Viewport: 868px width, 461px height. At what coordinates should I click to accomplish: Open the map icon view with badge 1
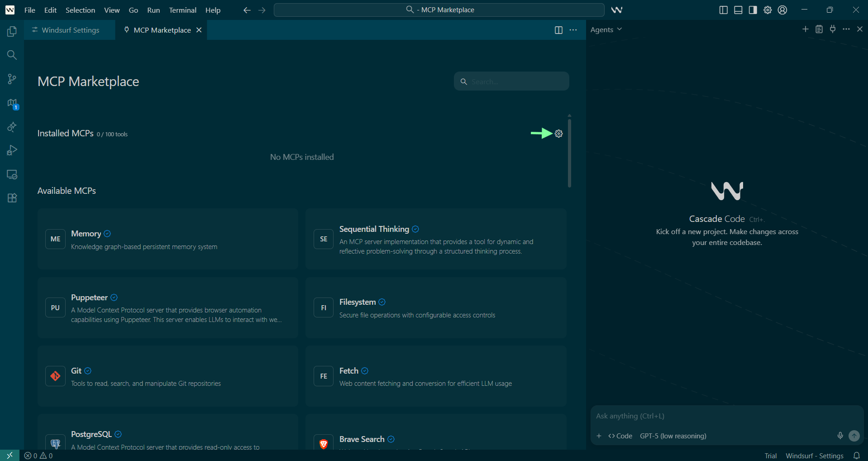pyautogui.click(x=12, y=104)
